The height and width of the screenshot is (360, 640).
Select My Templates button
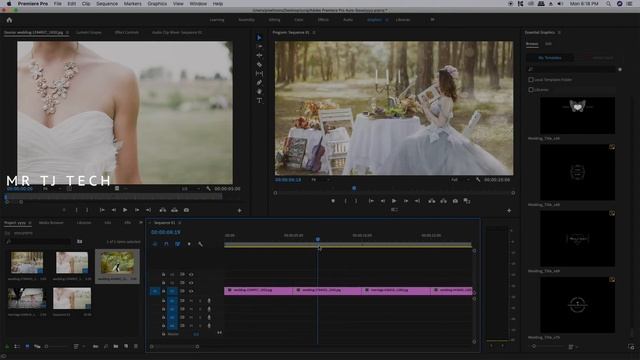tap(550, 58)
